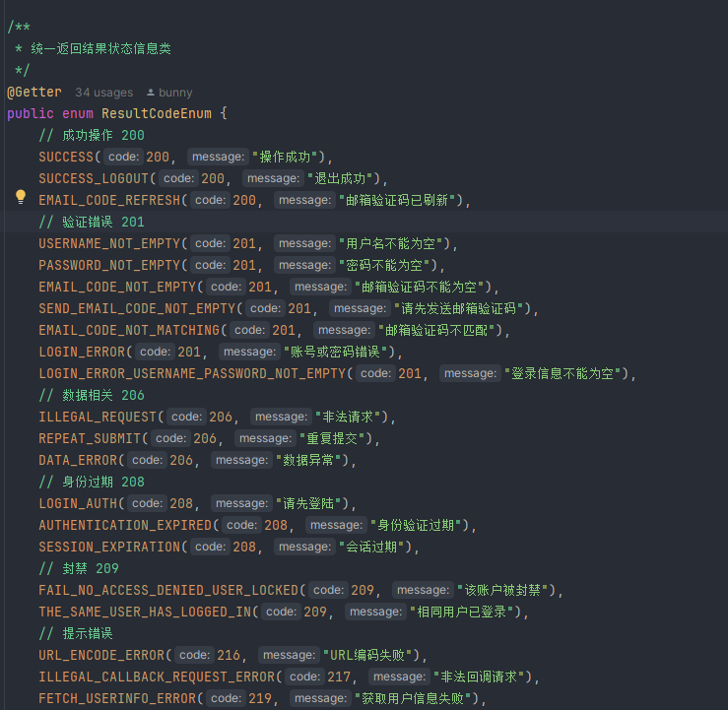Click the "会话过期" string
This screenshot has height=710, width=728.
coord(372,548)
